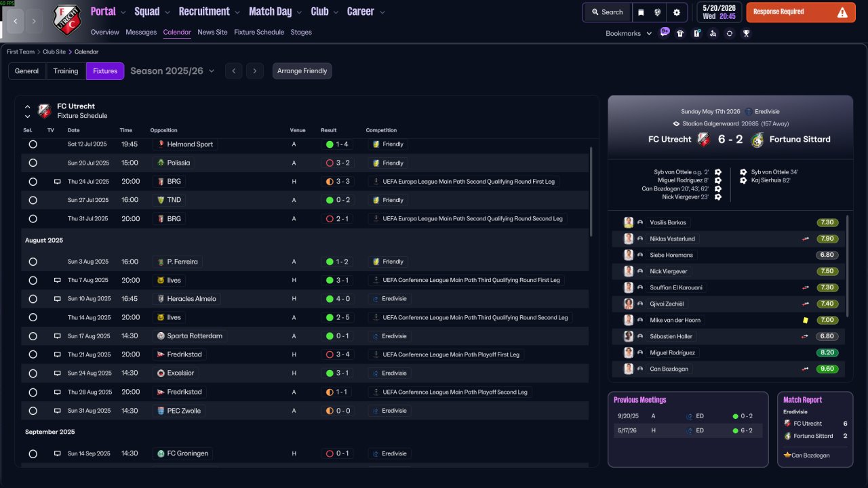Expand the Portal menu chevron
Screen dimensions: 868x488
[123, 12]
